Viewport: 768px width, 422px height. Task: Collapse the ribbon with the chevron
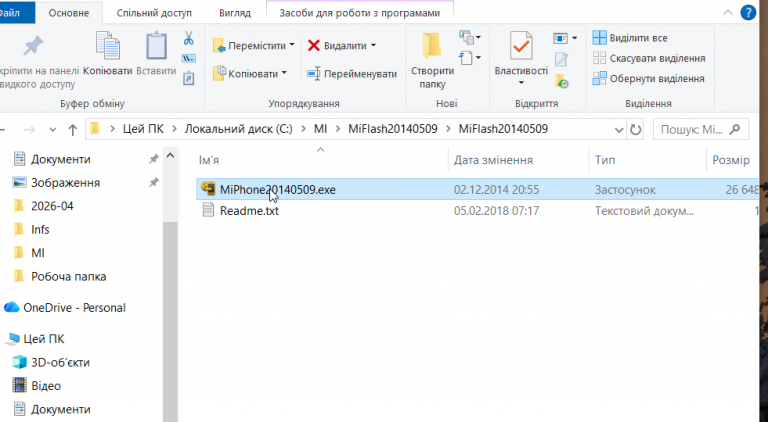pos(728,13)
